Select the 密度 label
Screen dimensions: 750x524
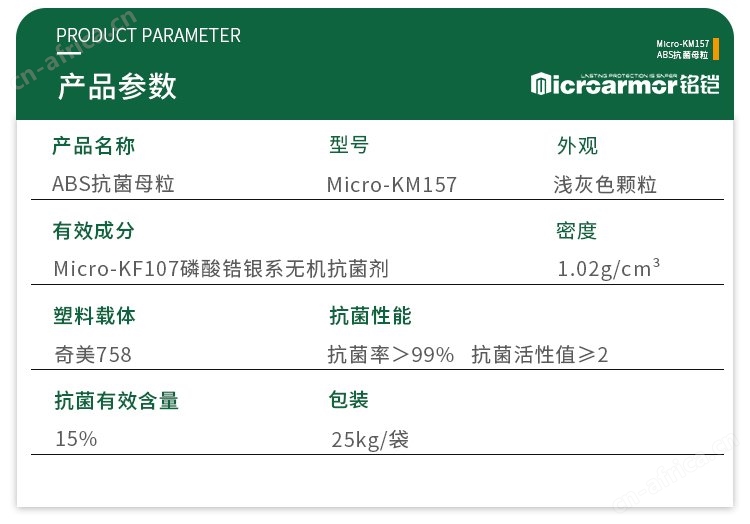point(576,231)
